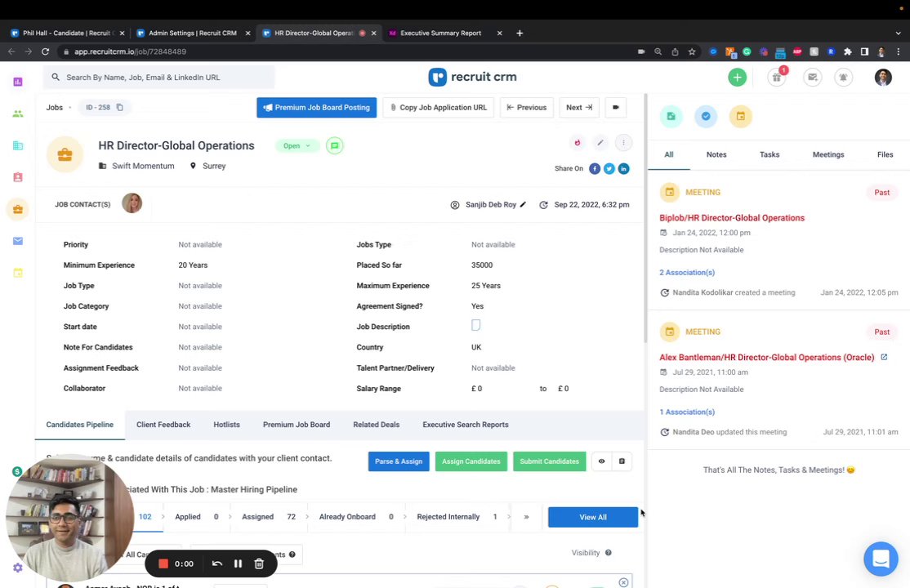This screenshot has width=910, height=588.
Task: Add a note with the green note icon
Action: [671, 116]
